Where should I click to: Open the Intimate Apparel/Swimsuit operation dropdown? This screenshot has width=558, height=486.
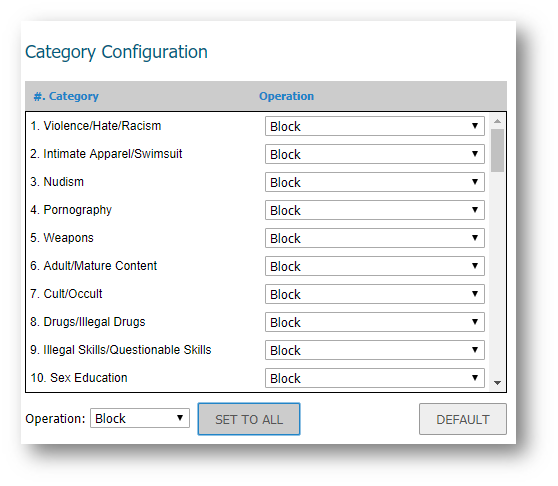(x=374, y=154)
